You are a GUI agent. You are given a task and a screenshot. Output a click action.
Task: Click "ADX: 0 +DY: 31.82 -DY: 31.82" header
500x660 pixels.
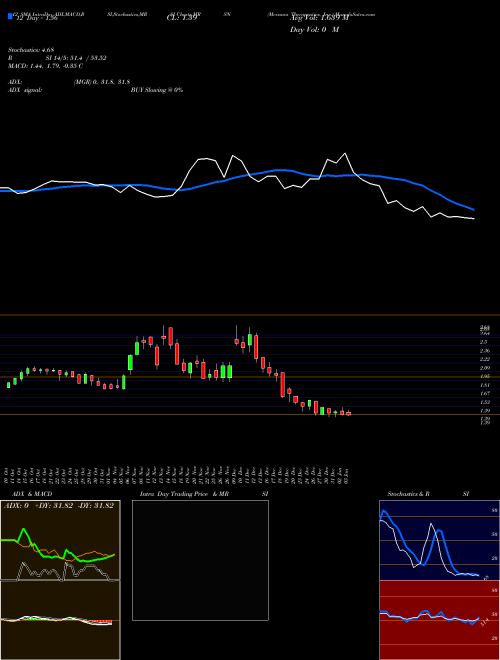[x=59, y=506]
